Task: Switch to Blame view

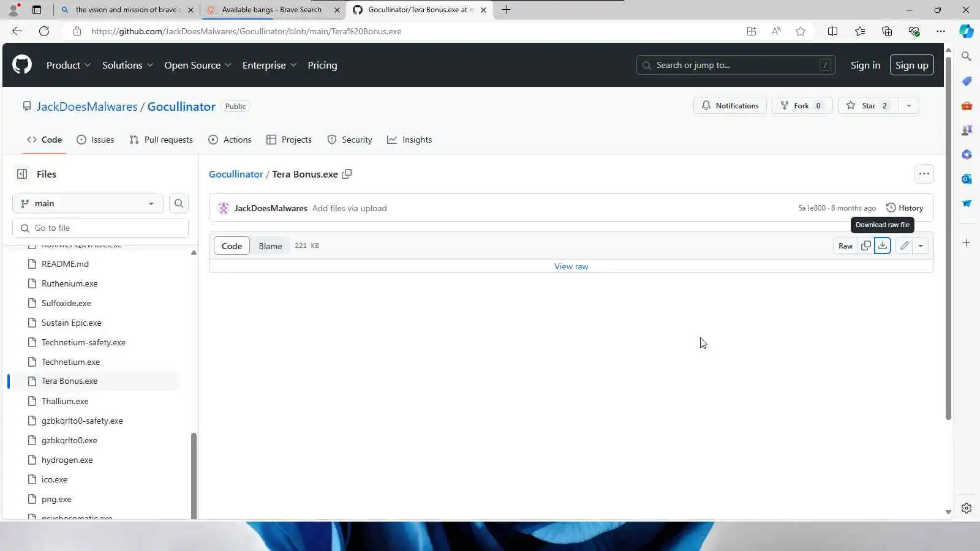Action: click(270, 246)
